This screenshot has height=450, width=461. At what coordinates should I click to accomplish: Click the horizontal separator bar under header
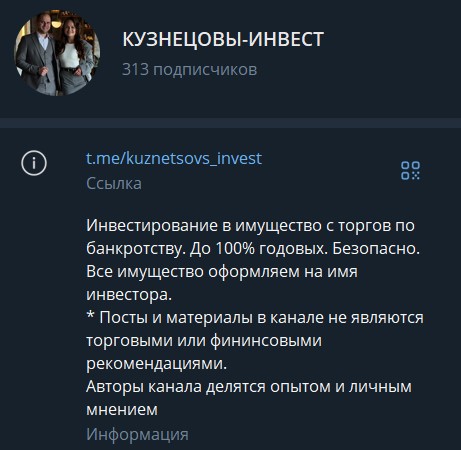point(230,123)
